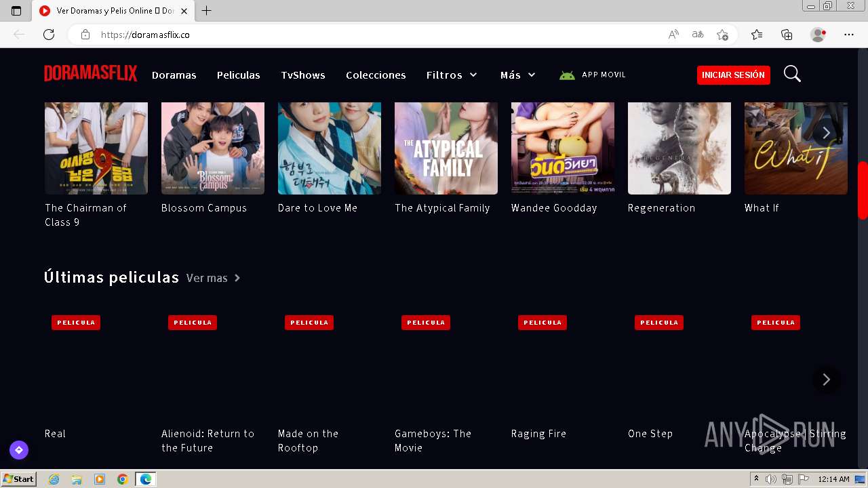
Task: Click the DoramasFlix logo
Action: (x=91, y=74)
